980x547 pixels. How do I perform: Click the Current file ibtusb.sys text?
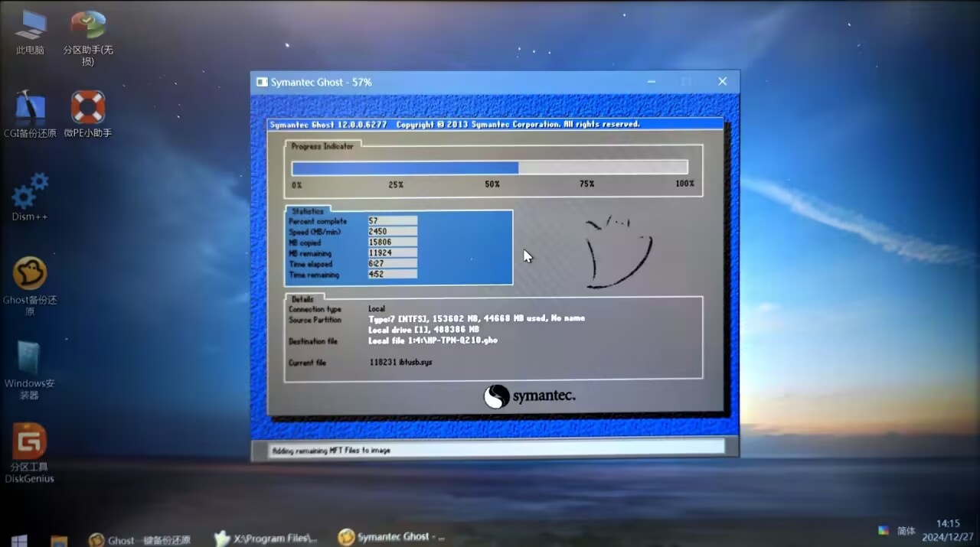click(400, 362)
